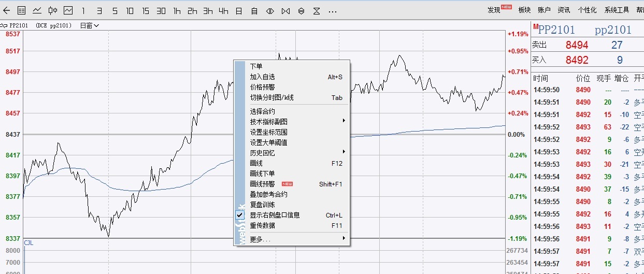Select the candlestick K-line chart icon
Screen dimensions: 644x274
(x=53, y=10)
